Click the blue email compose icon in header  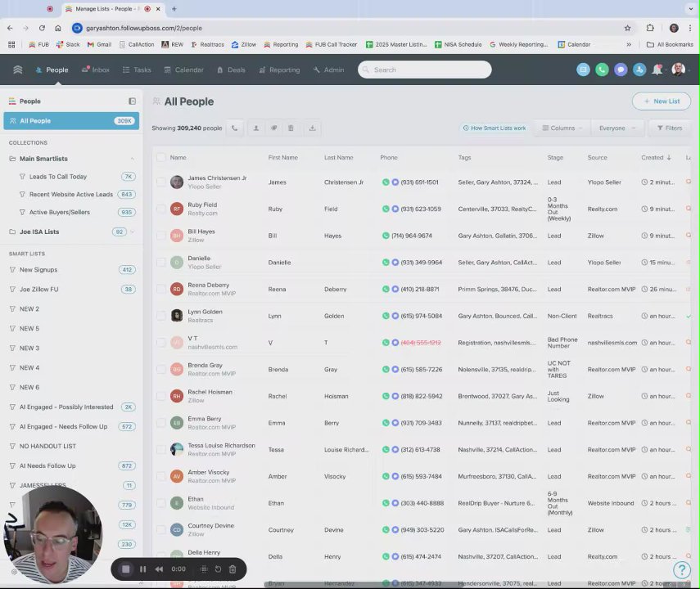tap(583, 70)
